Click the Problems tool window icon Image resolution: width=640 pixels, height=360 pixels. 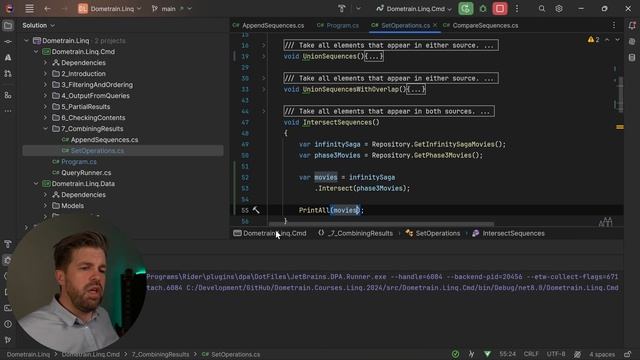pos(8,324)
